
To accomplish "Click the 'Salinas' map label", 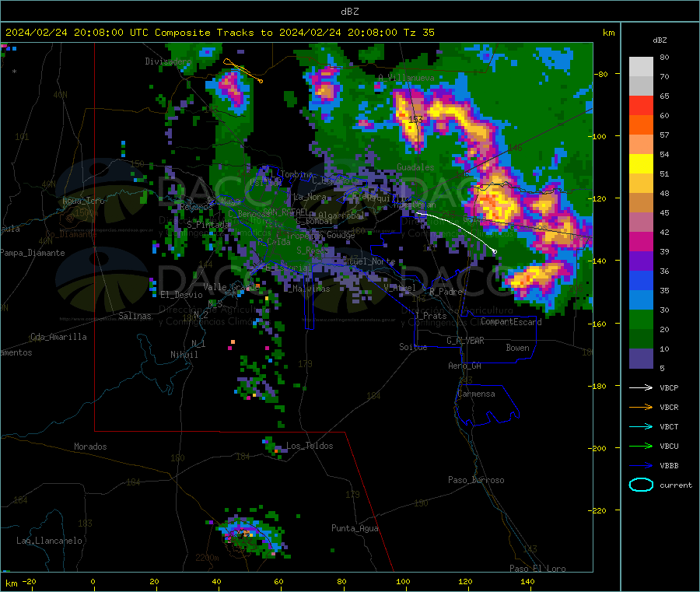I will tap(135, 316).
